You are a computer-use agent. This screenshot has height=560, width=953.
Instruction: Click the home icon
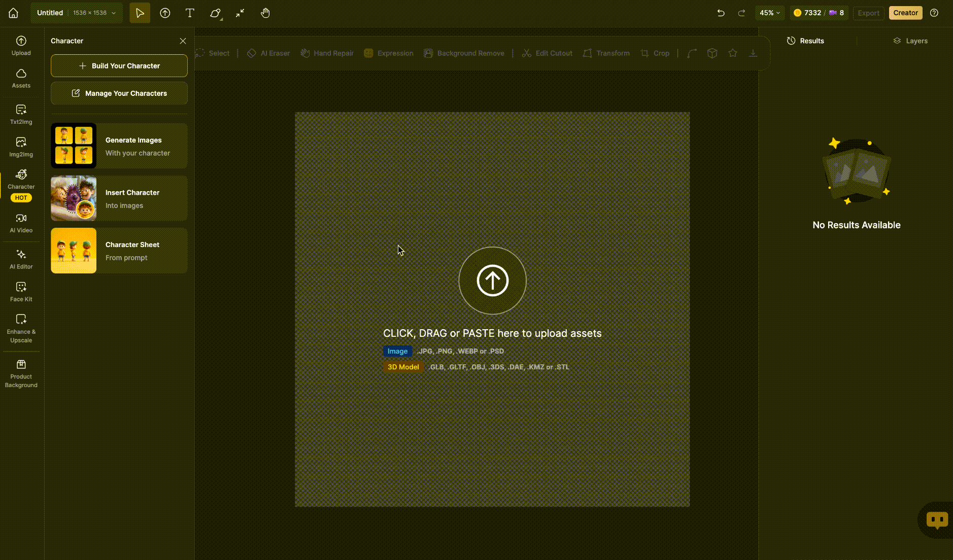coord(13,13)
